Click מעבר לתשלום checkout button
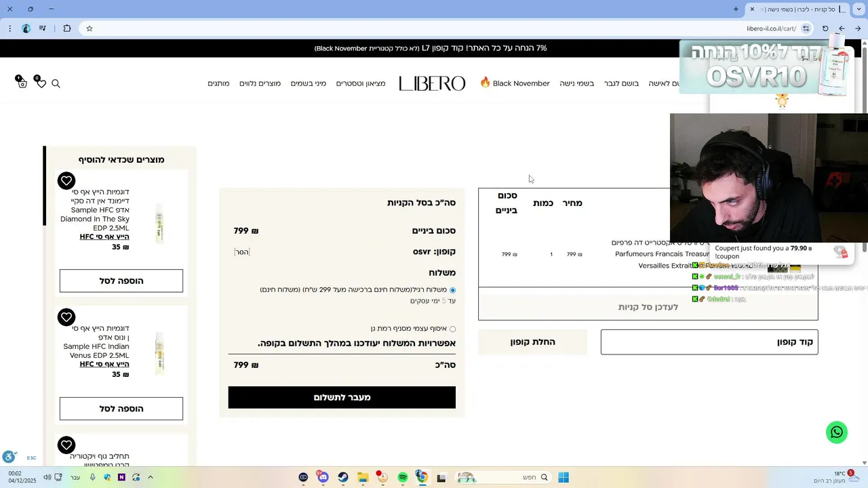The width and height of the screenshot is (868, 488). pyautogui.click(x=342, y=397)
